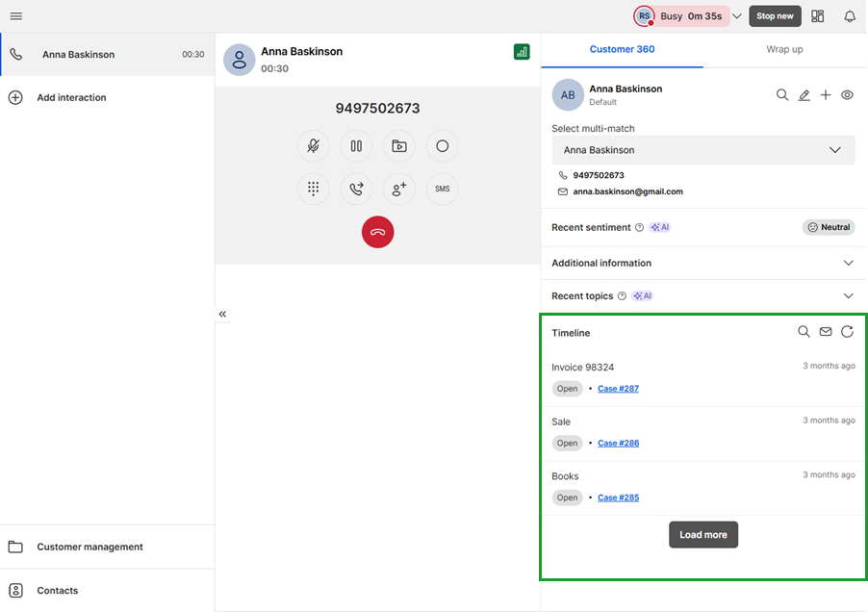Image resolution: width=868 pixels, height=612 pixels.
Task: Expand the Recent topics section
Action: [848, 296]
